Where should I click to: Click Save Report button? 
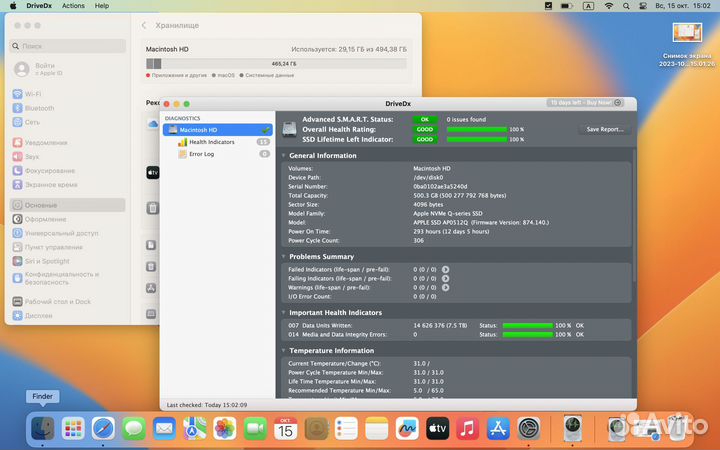pyautogui.click(x=605, y=129)
